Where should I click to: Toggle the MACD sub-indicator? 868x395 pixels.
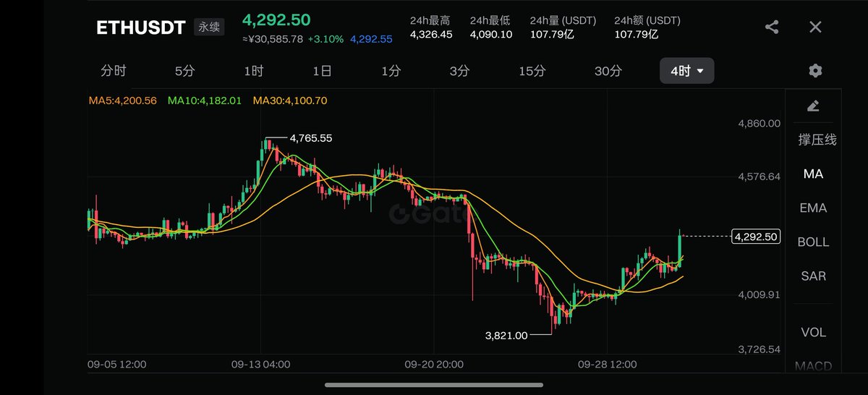coord(813,366)
